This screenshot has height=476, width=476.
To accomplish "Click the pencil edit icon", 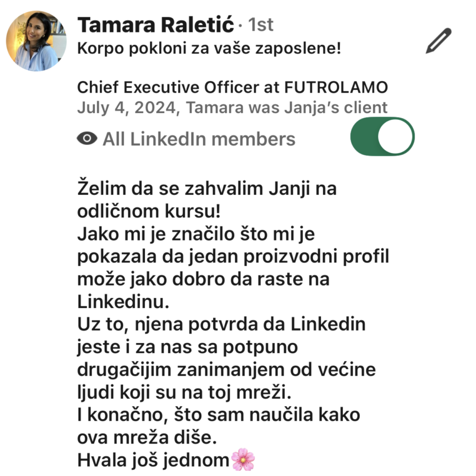I will [439, 41].
